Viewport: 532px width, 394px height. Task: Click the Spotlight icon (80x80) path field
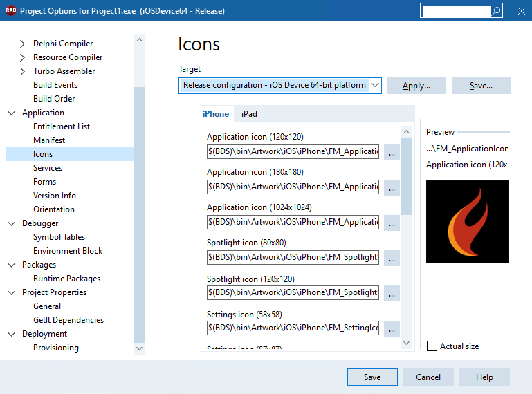tap(293, 257)
